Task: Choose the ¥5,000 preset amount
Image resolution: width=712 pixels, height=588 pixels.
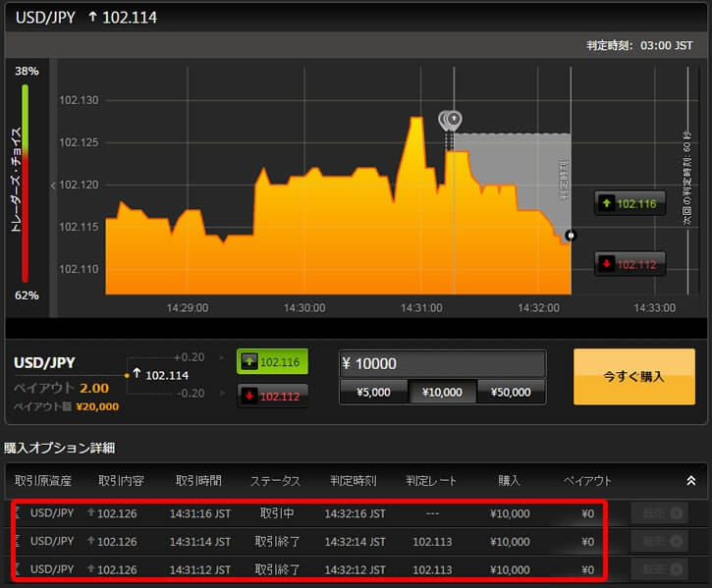Action: pos(374,392)
